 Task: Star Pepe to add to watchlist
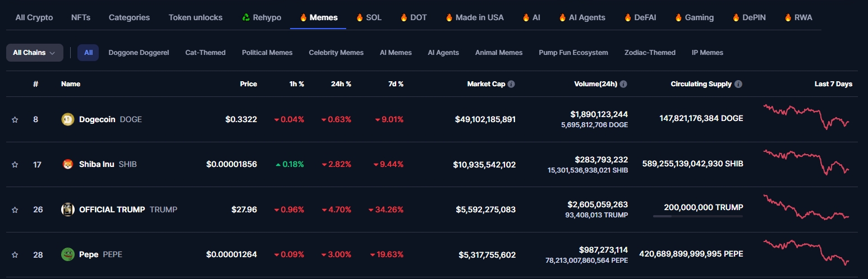click(15, 255)
